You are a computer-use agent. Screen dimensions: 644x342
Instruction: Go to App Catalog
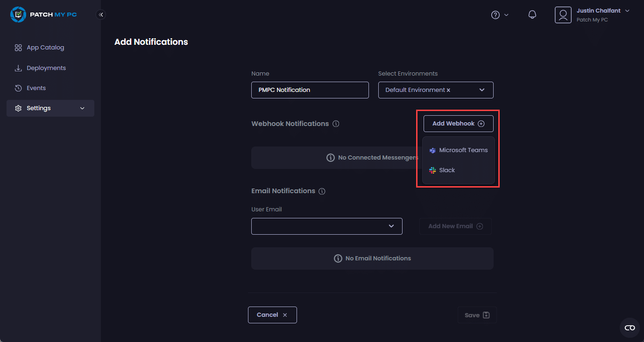pyautogui.click(x=45, y=48)
